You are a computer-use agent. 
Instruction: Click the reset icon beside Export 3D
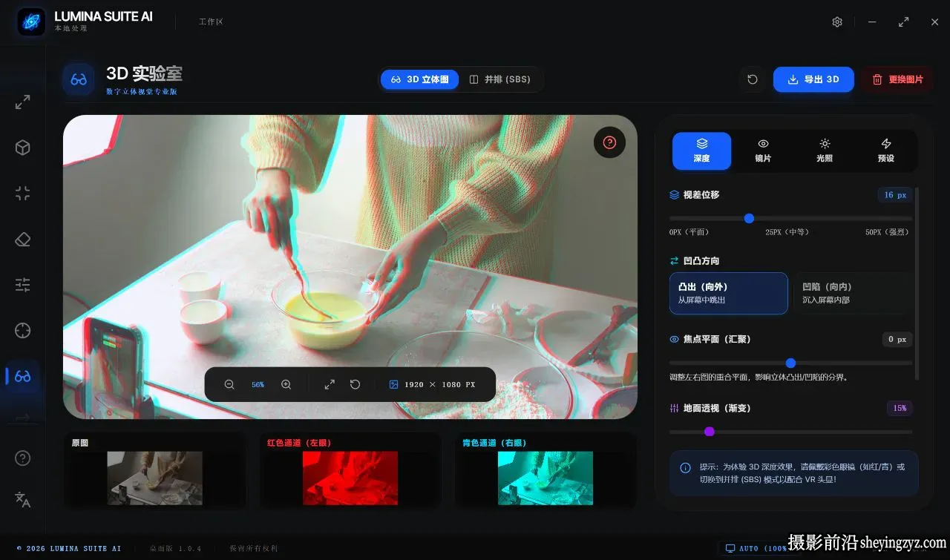(753, 79)
